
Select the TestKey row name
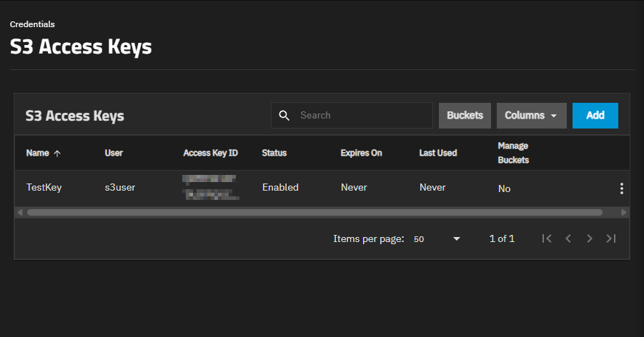pos(44,188)
